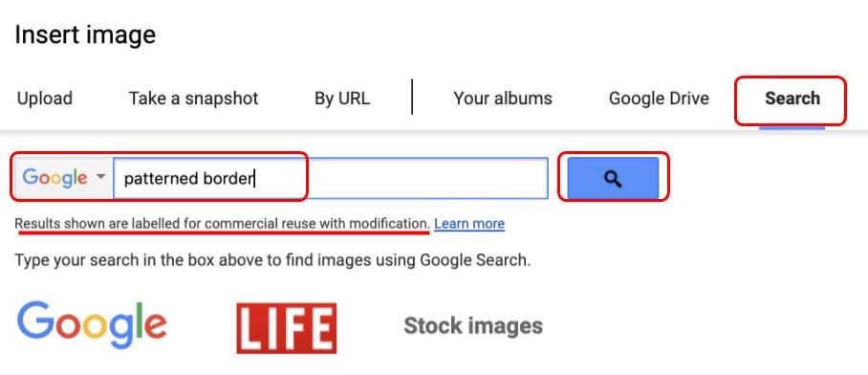Viewport: 868px width, 375px height.
Task: Click the blue underline beneath Search tab
Action: [x=792, y=128]
